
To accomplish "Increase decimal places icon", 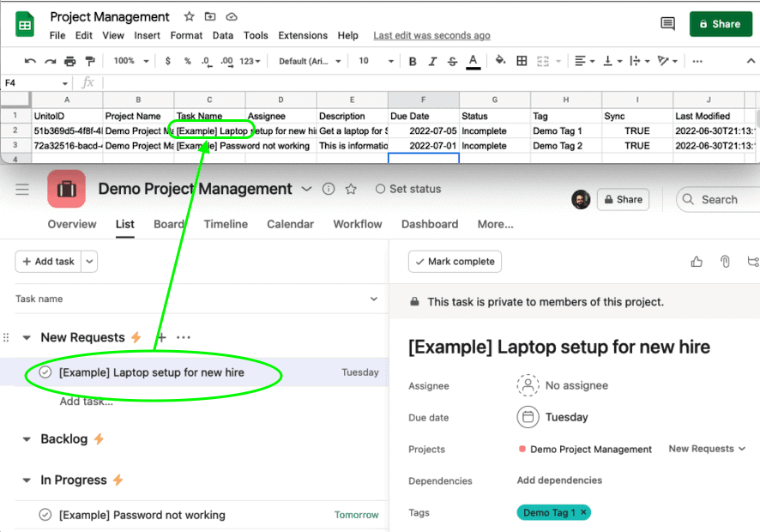I will point(226,61).
